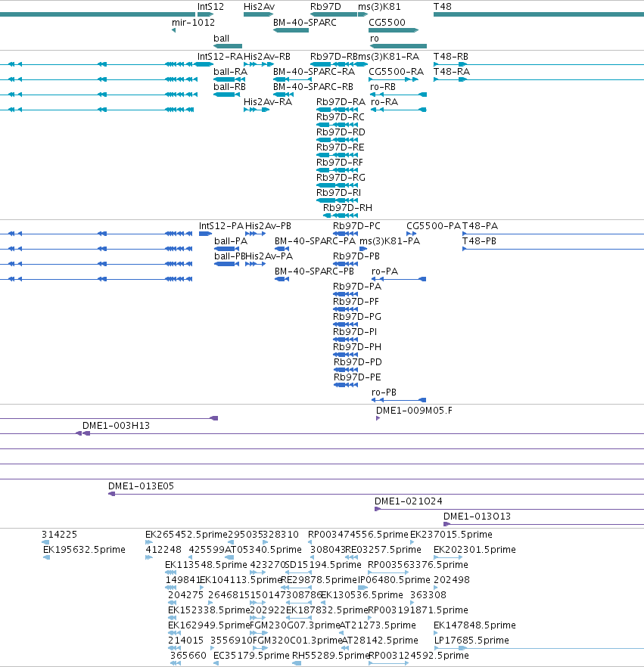Select transcript ball-RB
This screenshot has width=644, height=667.
230,87
